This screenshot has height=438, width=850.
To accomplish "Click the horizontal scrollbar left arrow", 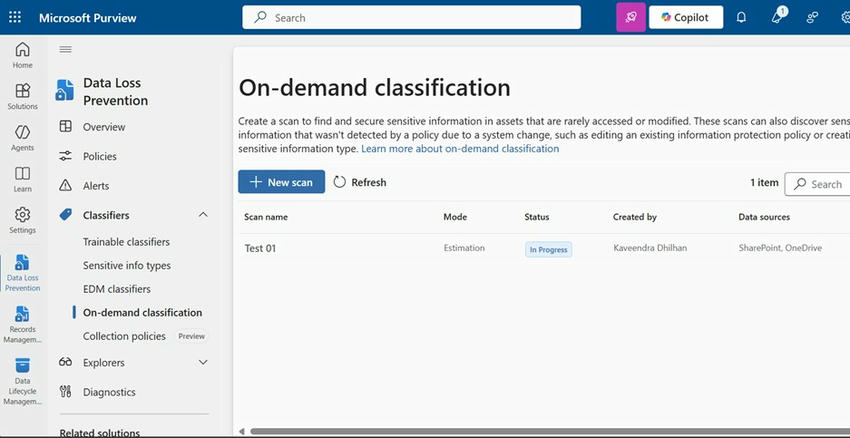I will [x=242, y=431].
